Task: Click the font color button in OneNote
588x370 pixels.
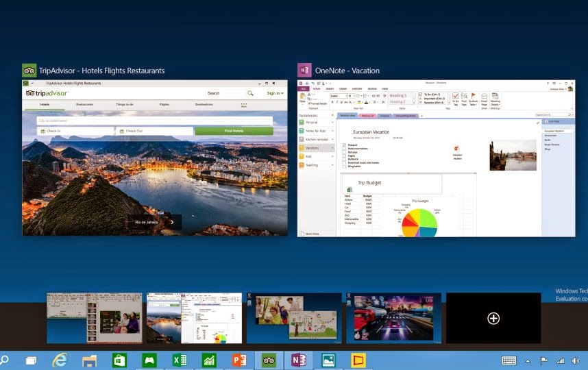Action: coord(367,102)
